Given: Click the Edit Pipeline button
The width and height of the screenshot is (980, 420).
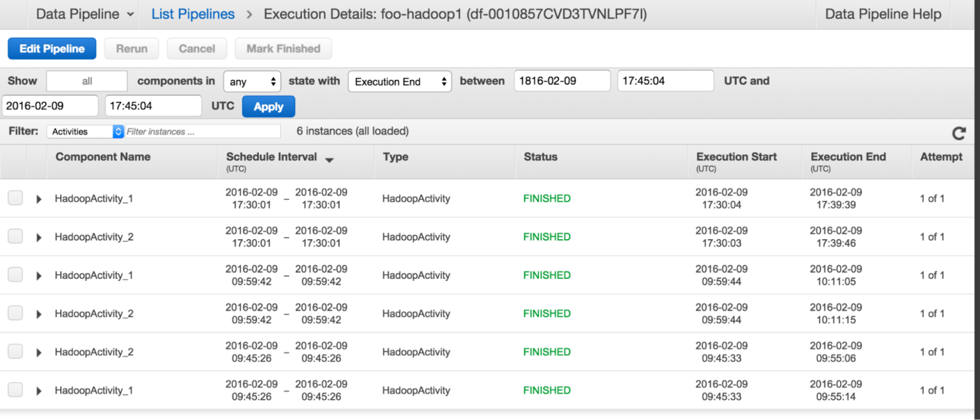Looking at the screenshot, I should [52, 48].
